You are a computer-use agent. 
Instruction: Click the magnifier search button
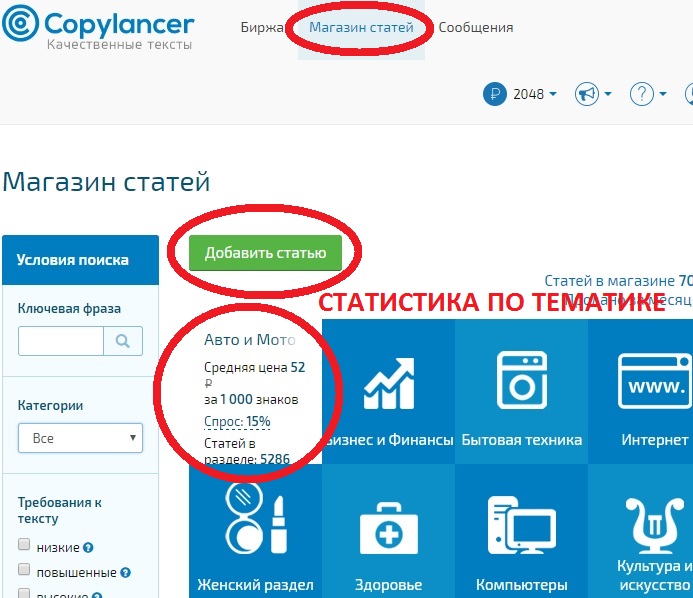(123, 341)
